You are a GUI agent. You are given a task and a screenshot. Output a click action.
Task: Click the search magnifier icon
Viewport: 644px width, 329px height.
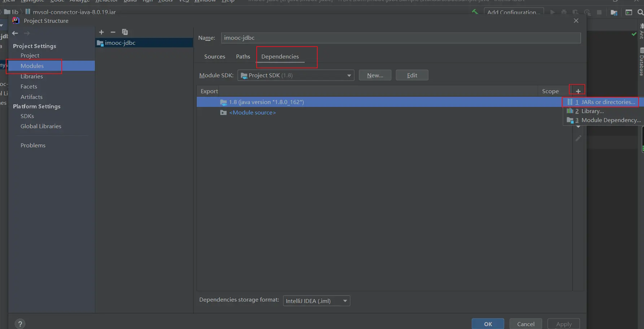click(640, 12)
